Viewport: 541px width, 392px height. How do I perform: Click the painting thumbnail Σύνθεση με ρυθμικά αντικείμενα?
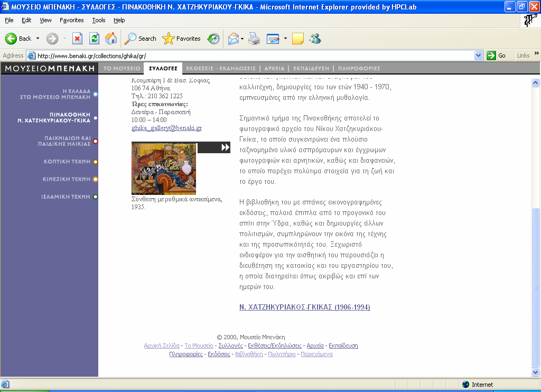tap(164, 169)
